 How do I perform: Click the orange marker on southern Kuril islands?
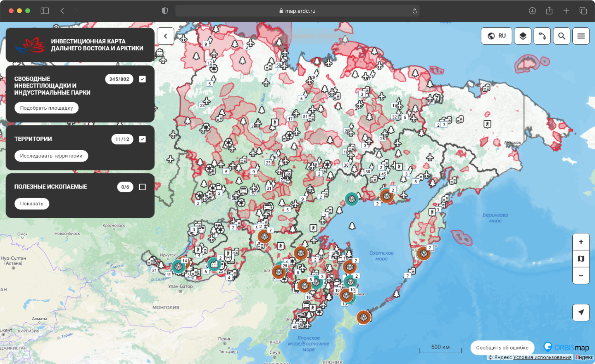(364, 317)
